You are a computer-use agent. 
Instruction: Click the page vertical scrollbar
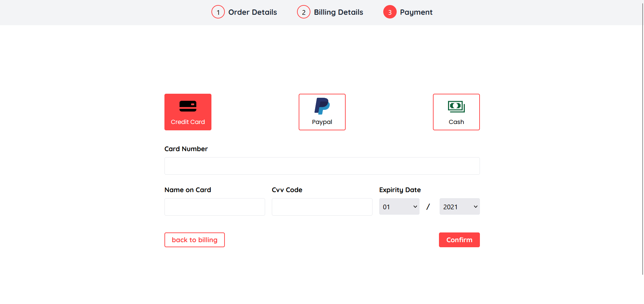pos(642,134)
